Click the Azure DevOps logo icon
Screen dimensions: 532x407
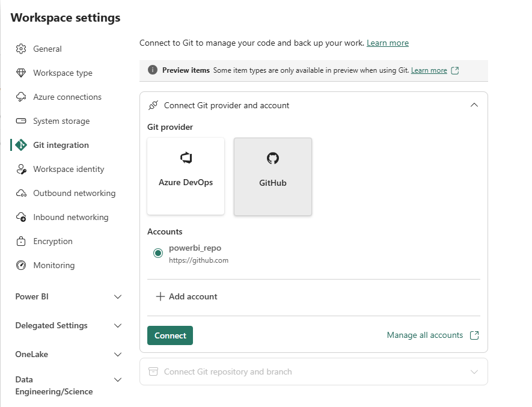(186, 158)
